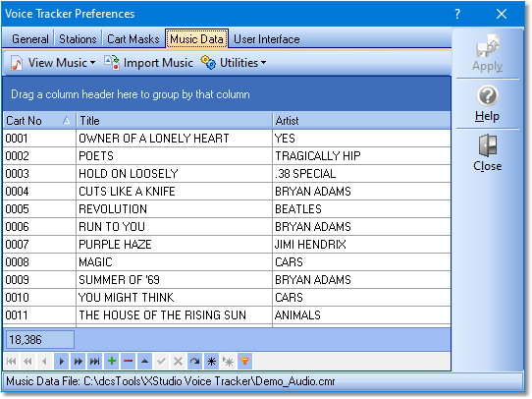This screenshot has height=399, width=532.
Task: Click the Music Data File path status bar
Action: pos(262,381)
